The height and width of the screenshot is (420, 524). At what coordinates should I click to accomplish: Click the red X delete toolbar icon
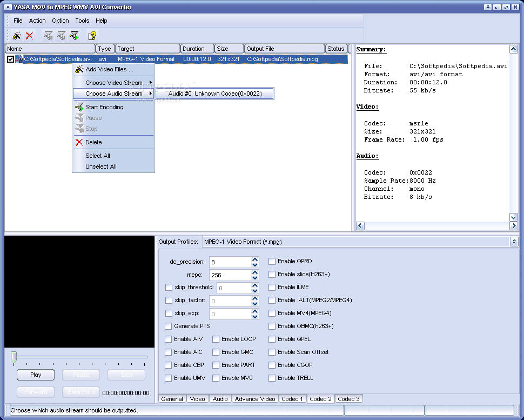(x=29, y=36)
